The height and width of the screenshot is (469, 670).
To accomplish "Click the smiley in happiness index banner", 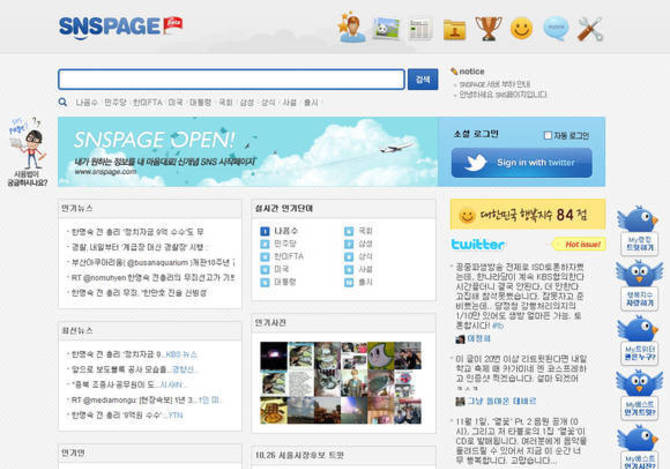I will [467, 215].
